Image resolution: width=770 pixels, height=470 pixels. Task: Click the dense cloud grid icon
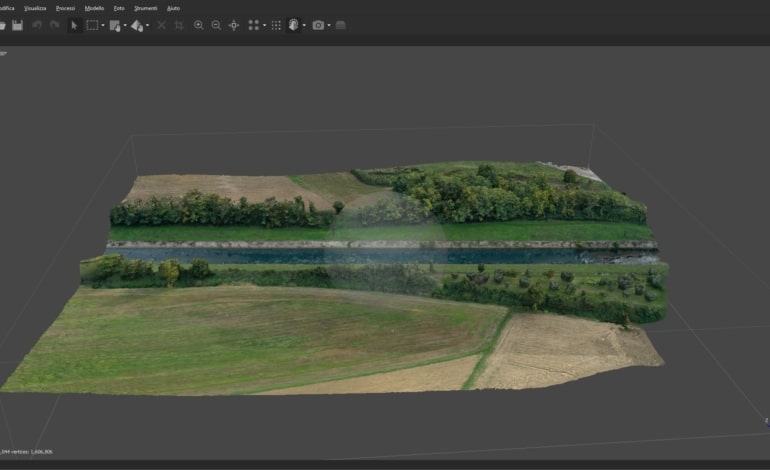coord(276,26)
